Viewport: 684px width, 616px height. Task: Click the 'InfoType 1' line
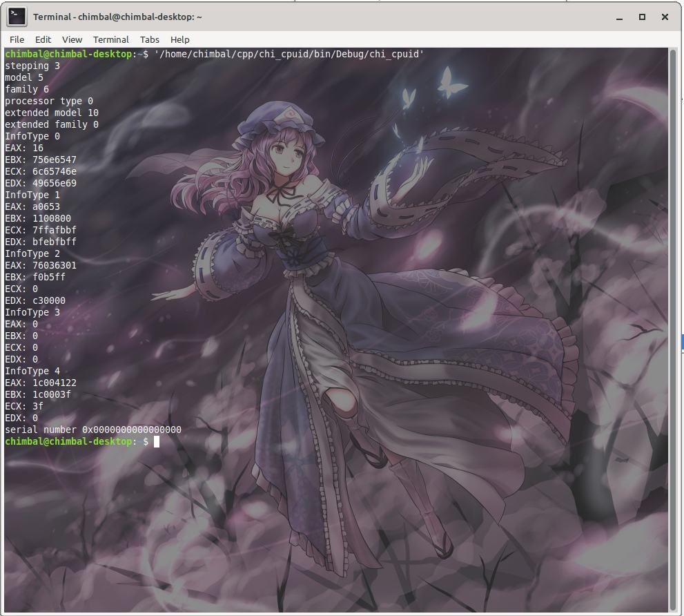coord(32,195)
